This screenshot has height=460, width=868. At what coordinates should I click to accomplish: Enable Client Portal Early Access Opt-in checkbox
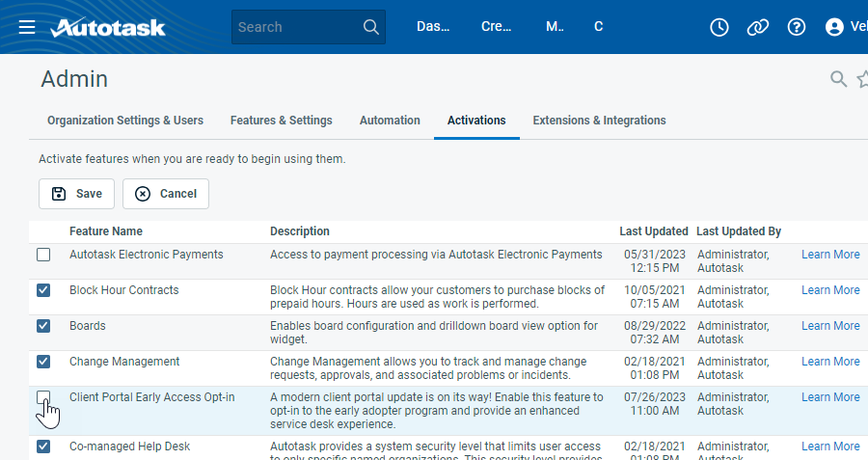tap(43, 397)
